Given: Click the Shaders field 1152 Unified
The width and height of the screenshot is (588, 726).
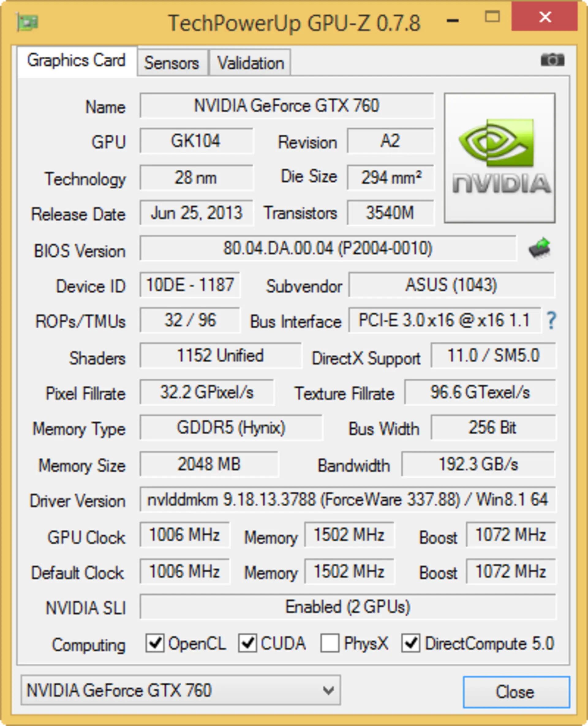Looking at the screenshot, I should pos(221,356).
